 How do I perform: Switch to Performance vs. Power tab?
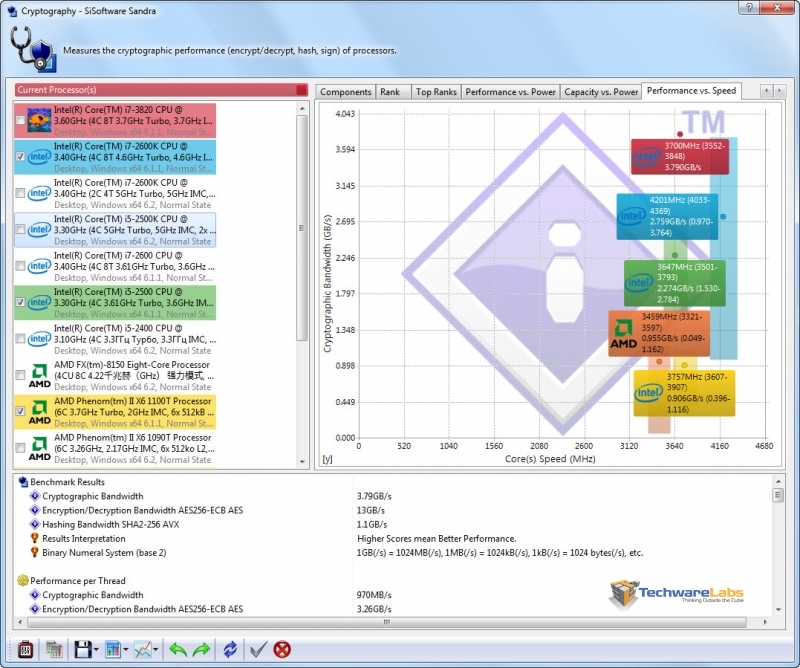click(x=510, y=92)
